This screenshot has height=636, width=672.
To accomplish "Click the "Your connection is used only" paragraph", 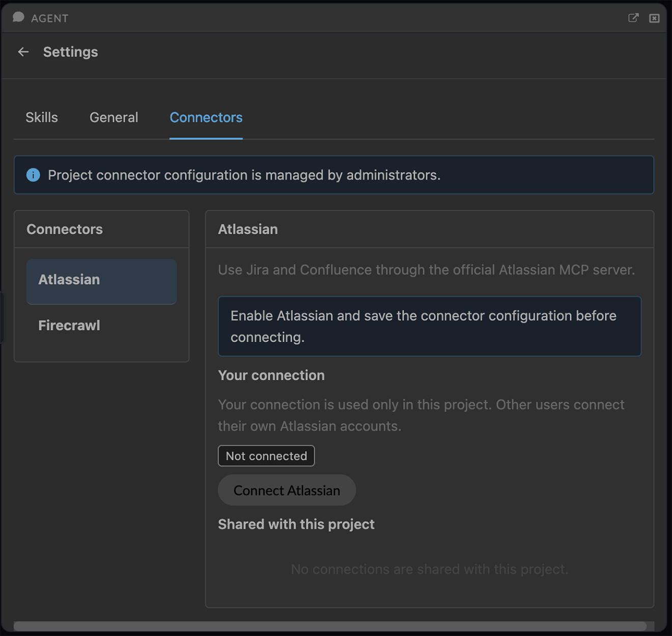I will (421, 416).
